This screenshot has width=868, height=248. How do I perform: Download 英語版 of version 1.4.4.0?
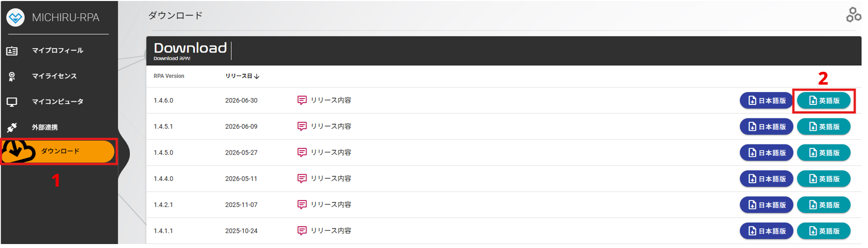point(823,179)
